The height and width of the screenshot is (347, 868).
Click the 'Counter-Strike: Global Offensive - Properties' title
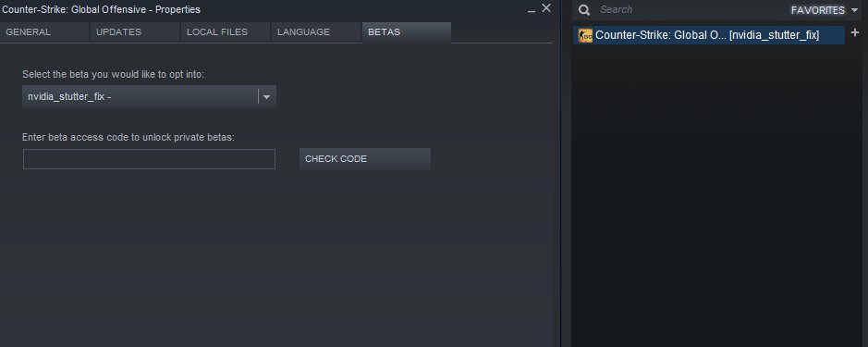[102, 9]
